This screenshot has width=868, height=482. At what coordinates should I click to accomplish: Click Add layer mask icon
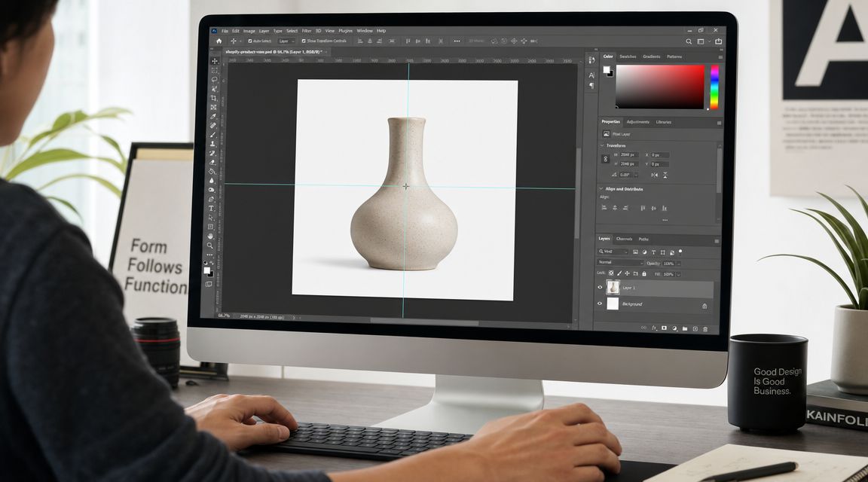[665, 328]
